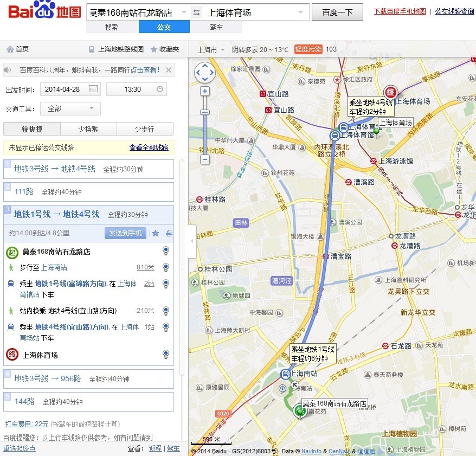Open the city selector 上海市
The width and height of the screenshot is (476, 456).
pyautogui.click(x=211, y=49)
